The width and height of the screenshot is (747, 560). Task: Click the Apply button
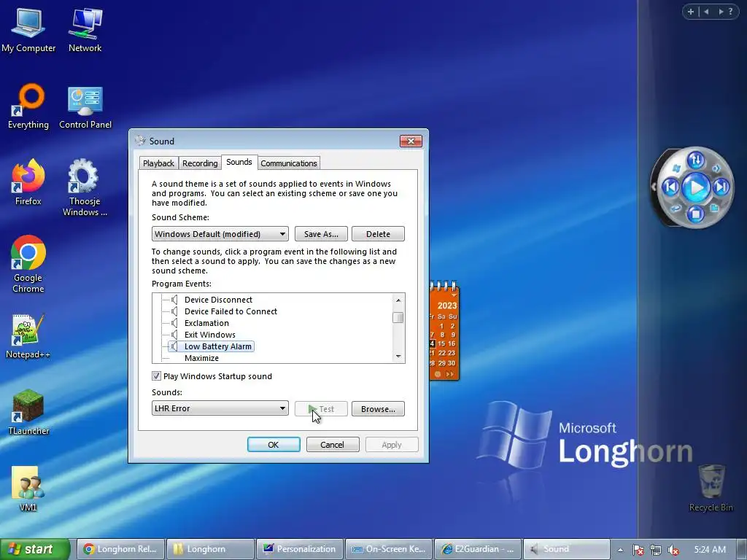392,444
